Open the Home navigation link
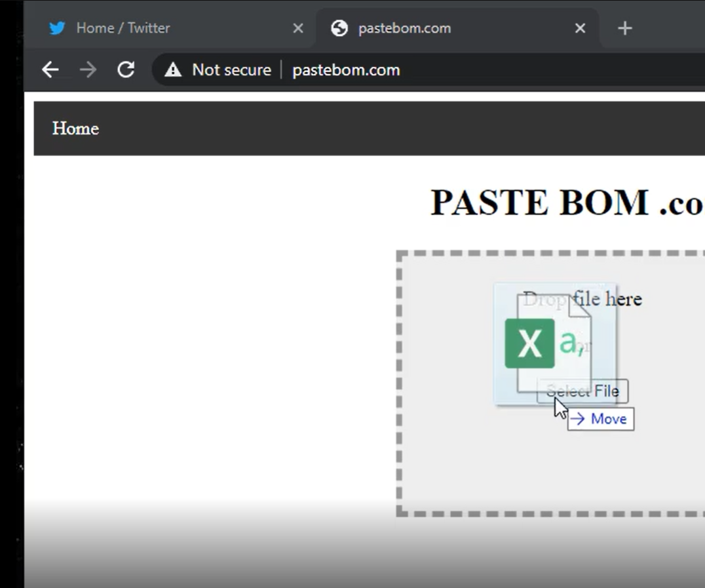The width and height of the screenshot is (705, 588). point(75,128)
